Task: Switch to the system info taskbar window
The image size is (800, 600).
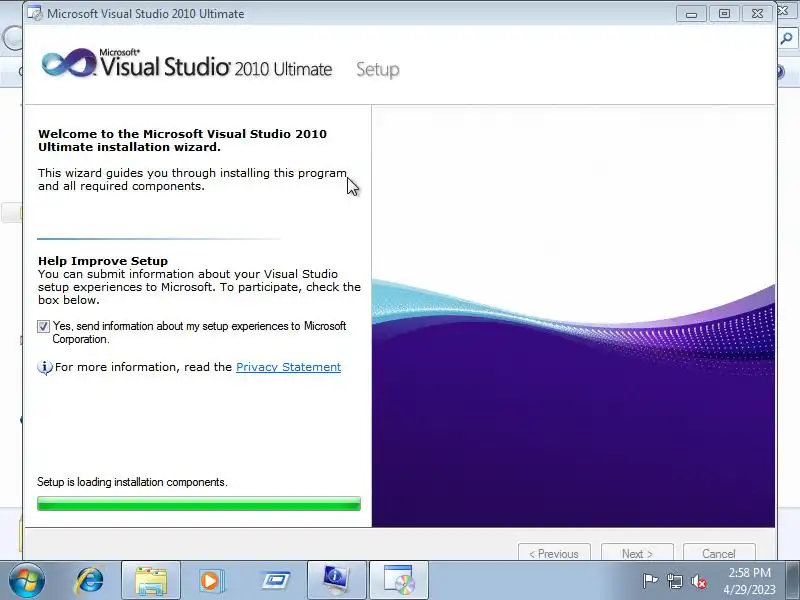Action: click(x=336, y=581)
